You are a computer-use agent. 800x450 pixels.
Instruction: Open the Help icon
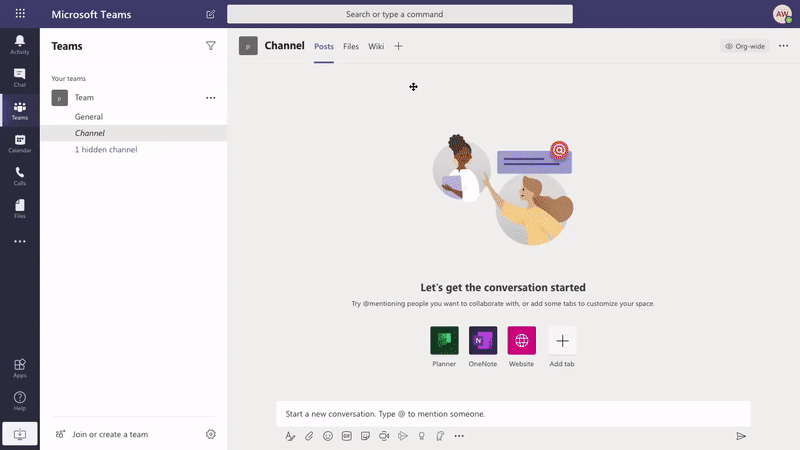(20, 401)
